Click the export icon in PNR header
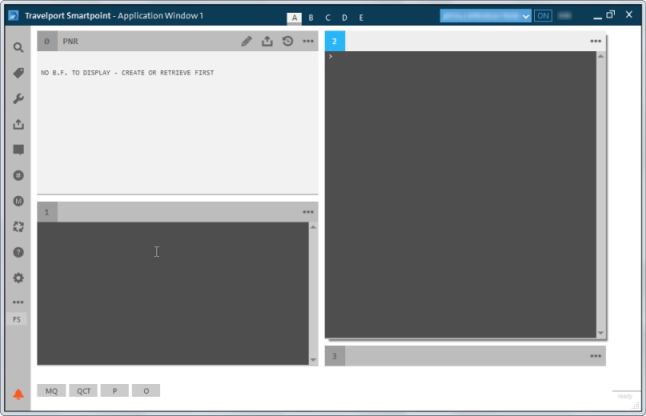 (x=267, y=41)
